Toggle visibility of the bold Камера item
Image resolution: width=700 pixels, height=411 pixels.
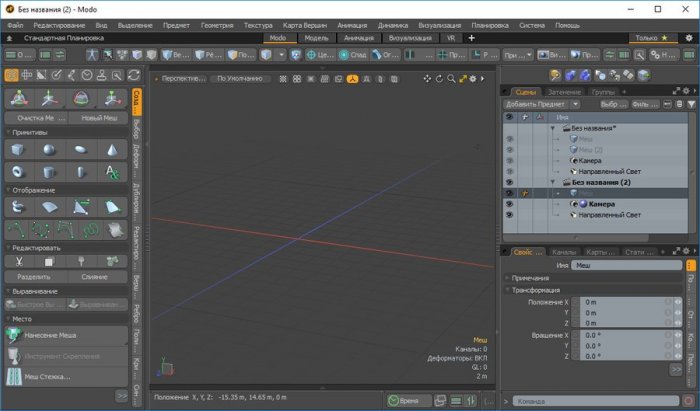coord(510,203)
